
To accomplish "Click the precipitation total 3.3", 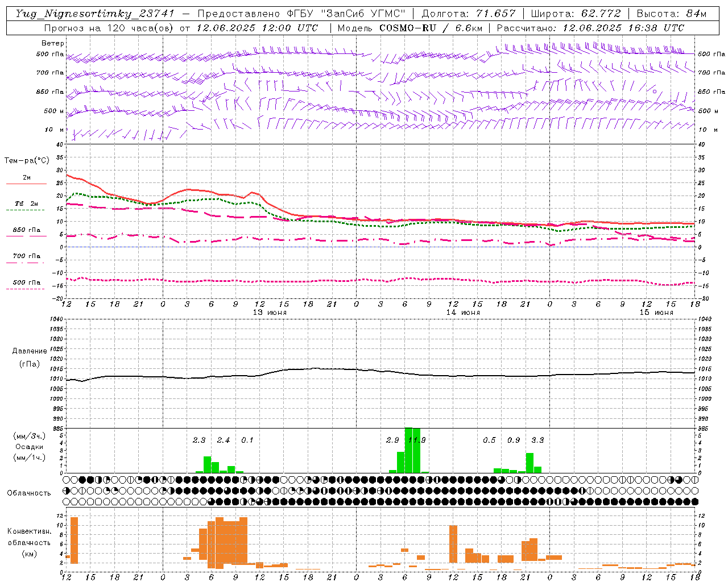I will [x=537, y=440].
